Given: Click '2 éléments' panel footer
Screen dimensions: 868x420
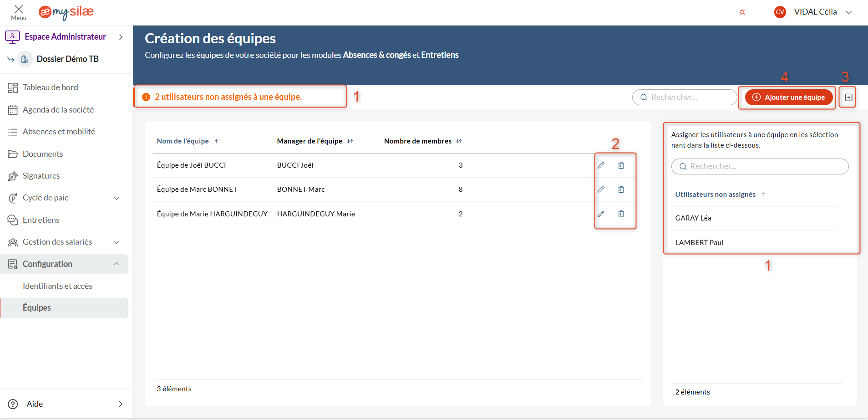Looking at the screenshot, I should click(x=692, y=392).
